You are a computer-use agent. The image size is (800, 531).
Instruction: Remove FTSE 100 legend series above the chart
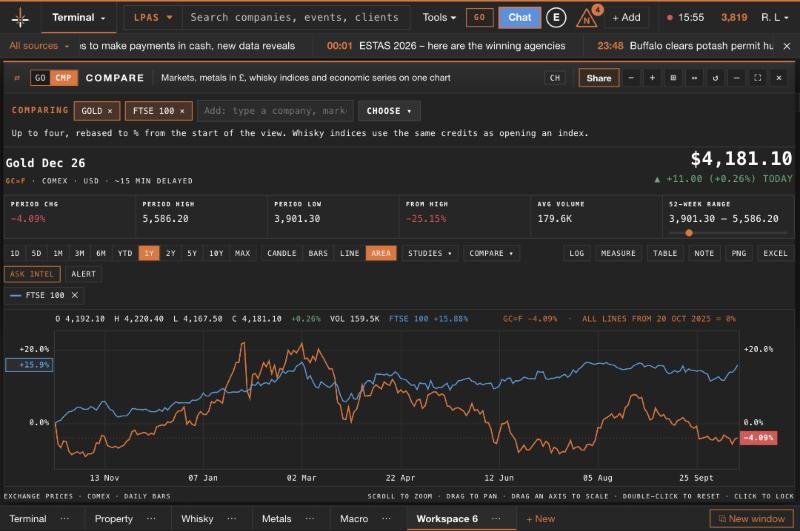click(x=75, y=295)
